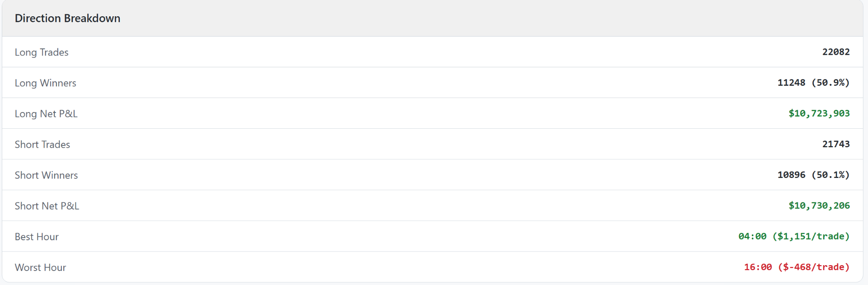Image resolution: width=868 pixels, height=285 pixels.
Task: Select the Short Trades row label
Action: [42, 145]
